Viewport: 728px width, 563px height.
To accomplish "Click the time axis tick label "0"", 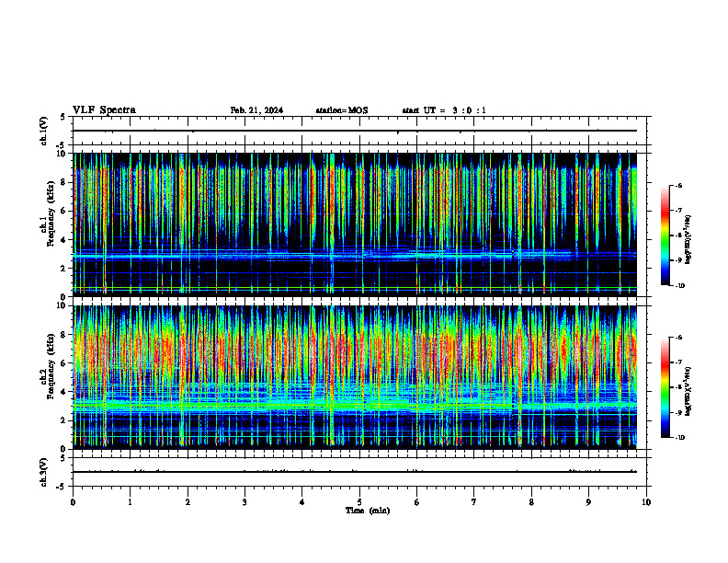I will coord(73,502).
